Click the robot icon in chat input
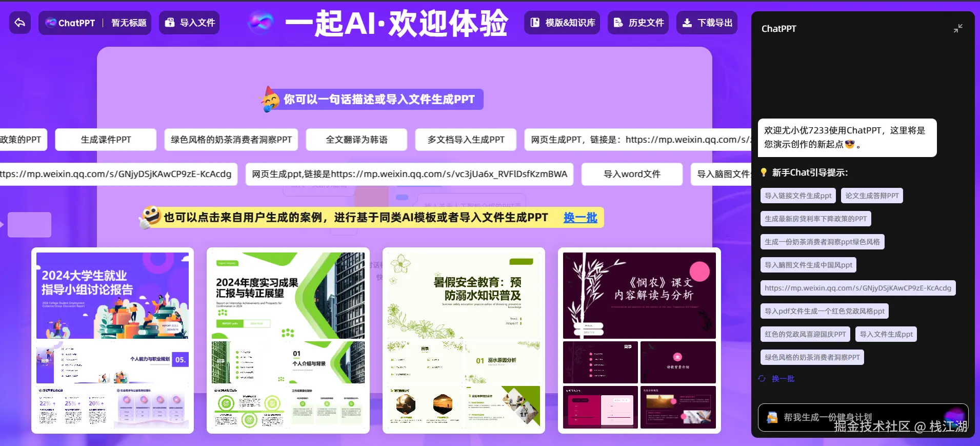980x446 pixels. click(x=772, y=418)
